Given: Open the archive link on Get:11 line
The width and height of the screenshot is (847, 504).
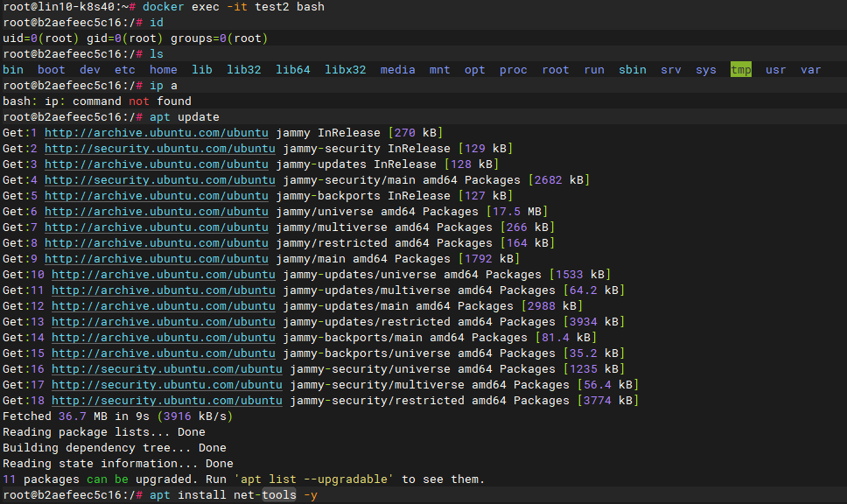Looking at the screenshot, I should 163,290.
